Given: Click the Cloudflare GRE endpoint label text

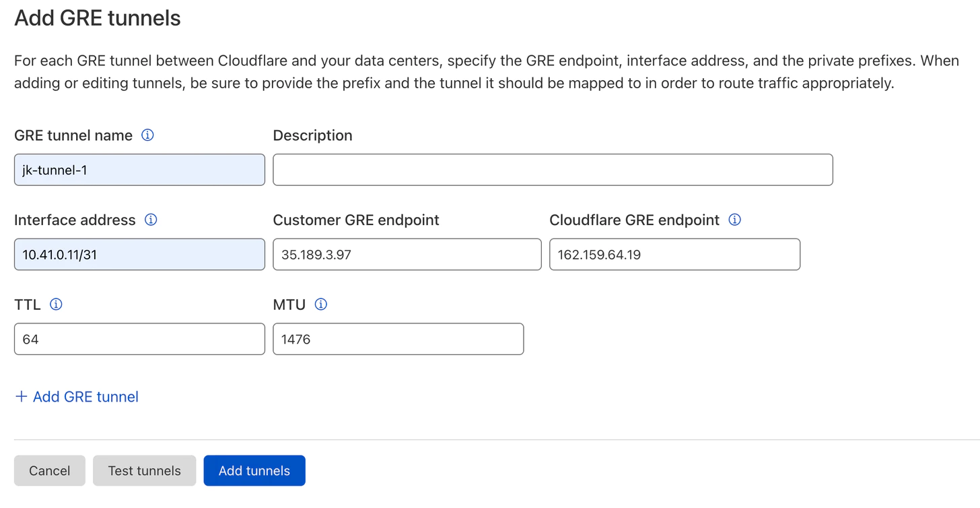Looking at the screenshot, I should coord(635,220).
